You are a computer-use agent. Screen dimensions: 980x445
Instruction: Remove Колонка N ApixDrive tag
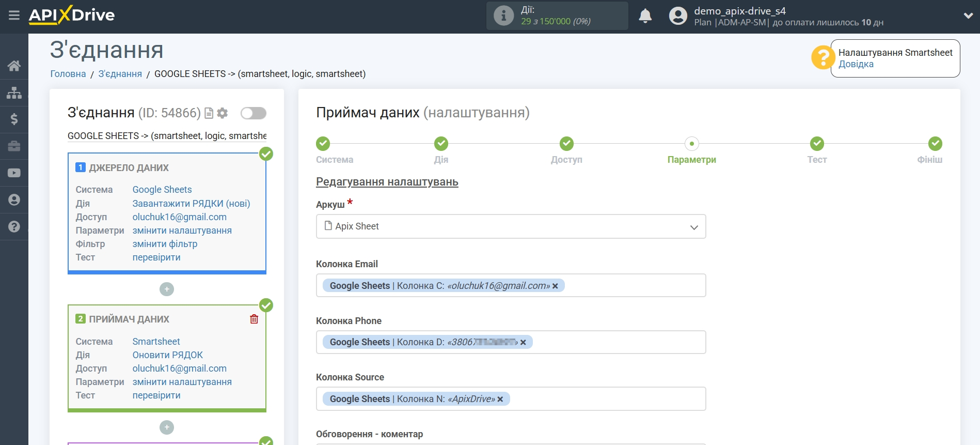coord(500,399)
